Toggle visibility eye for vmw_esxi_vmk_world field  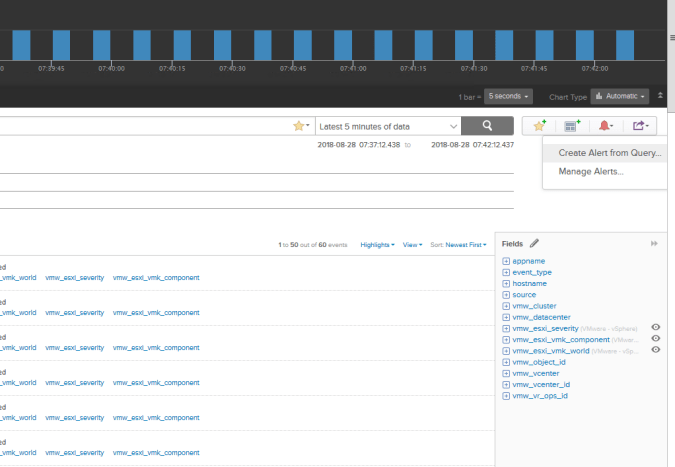[656, 350]
